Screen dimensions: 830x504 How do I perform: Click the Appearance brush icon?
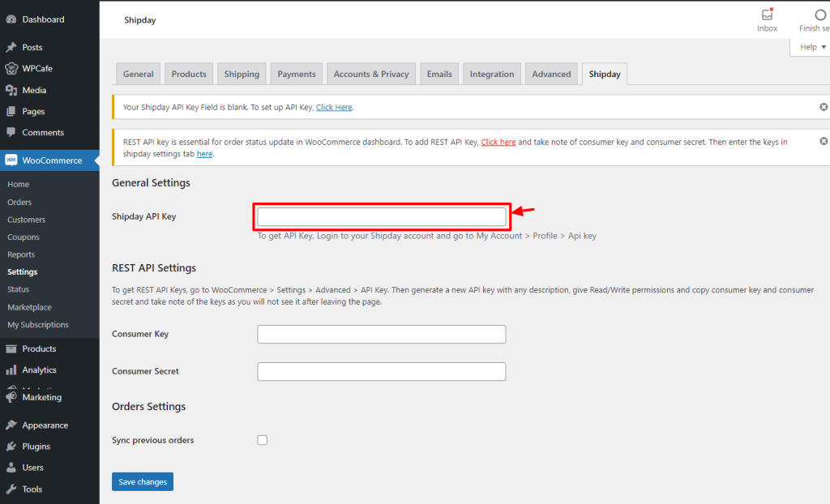click(11, 425)
